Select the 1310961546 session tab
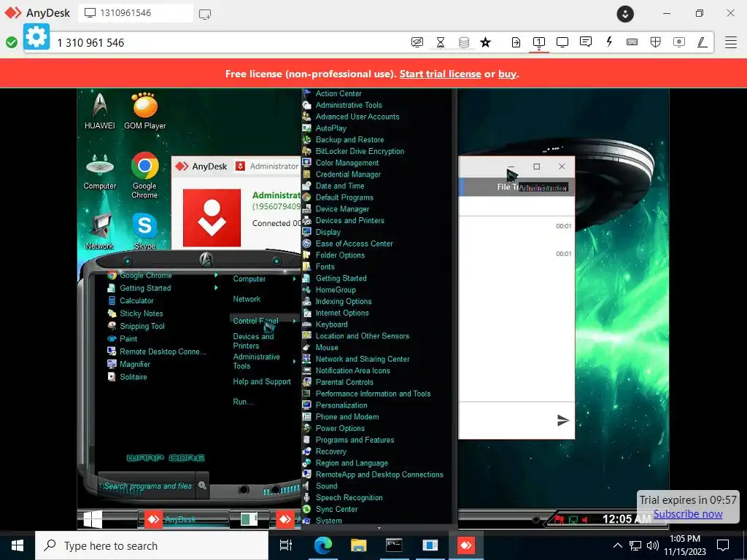This screenshot has height=560, width=747. tap(136, 13)
